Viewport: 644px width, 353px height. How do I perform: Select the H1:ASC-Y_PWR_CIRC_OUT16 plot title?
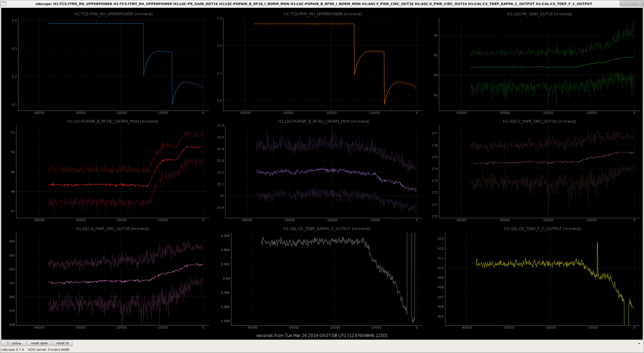coord(539,121)
